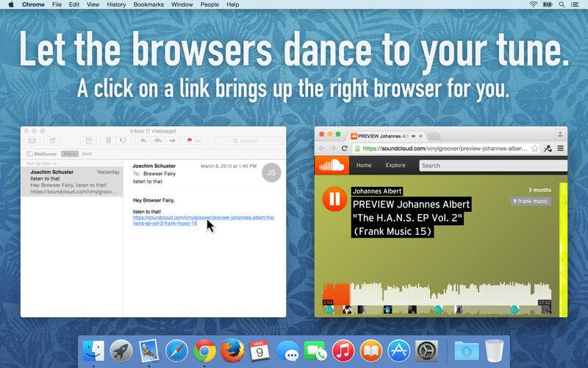Image resolution: width=588 pixels, height=368 pixels.
Task: Open SoundCloud Home link
Action: [364, 165]
